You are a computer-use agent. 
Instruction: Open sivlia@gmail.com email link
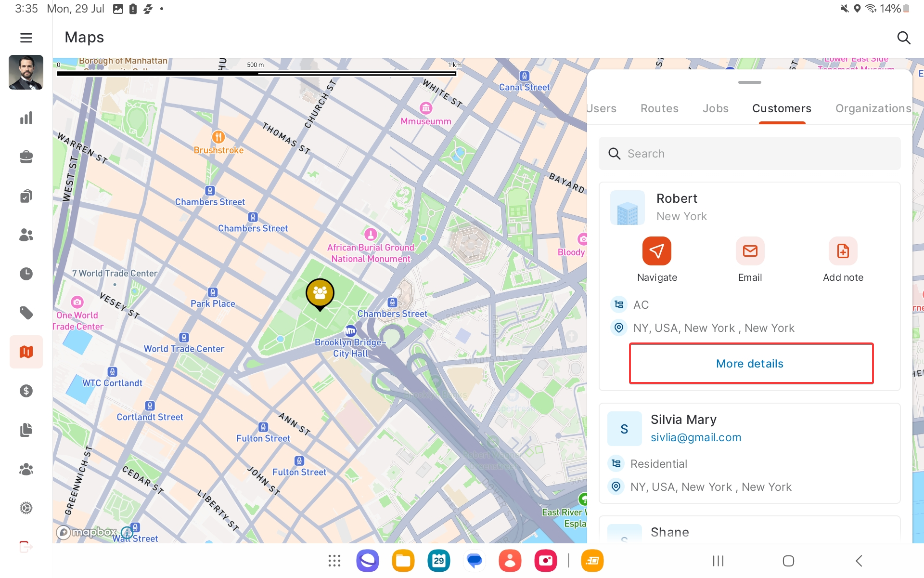click(x=696, y=437)
